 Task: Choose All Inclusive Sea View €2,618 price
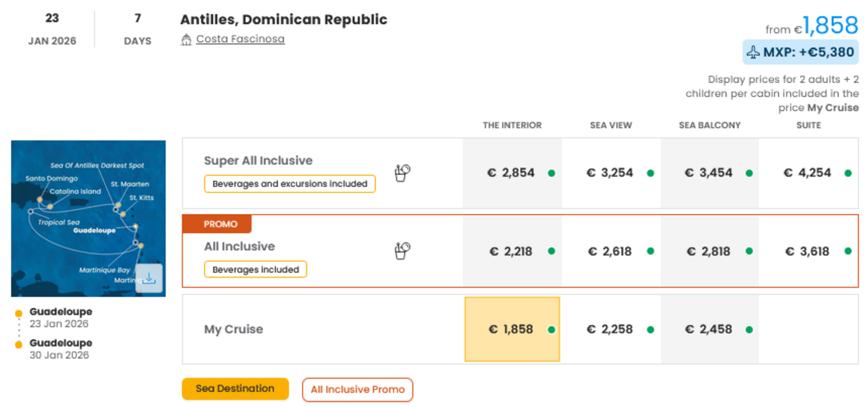tap(610, 251)
